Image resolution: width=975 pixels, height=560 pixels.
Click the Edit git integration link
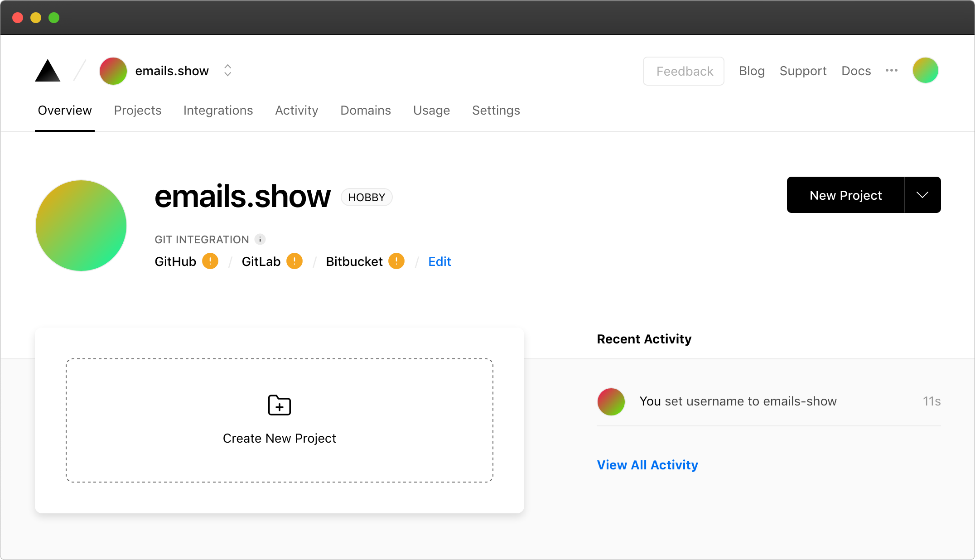(x=439, y=261)
